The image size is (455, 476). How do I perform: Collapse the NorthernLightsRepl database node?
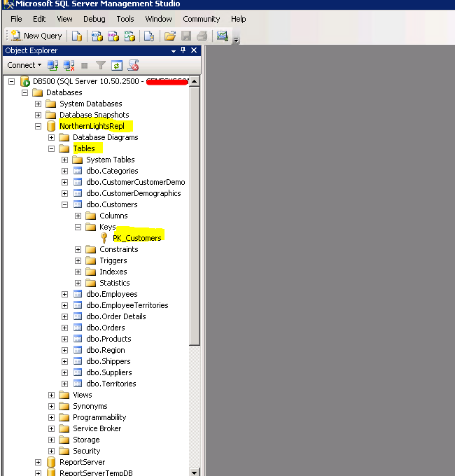pyautogui.click(x=38, y=127)
